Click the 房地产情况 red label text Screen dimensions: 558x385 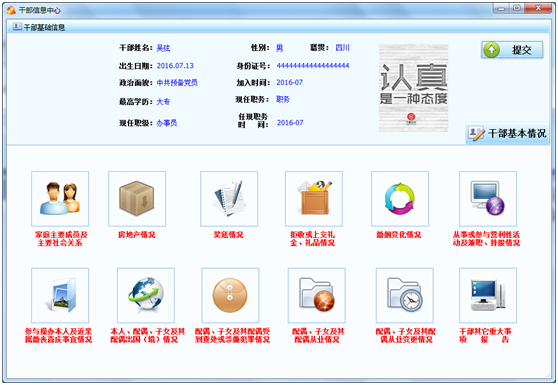pyautogui.click(x=137, y=235)
